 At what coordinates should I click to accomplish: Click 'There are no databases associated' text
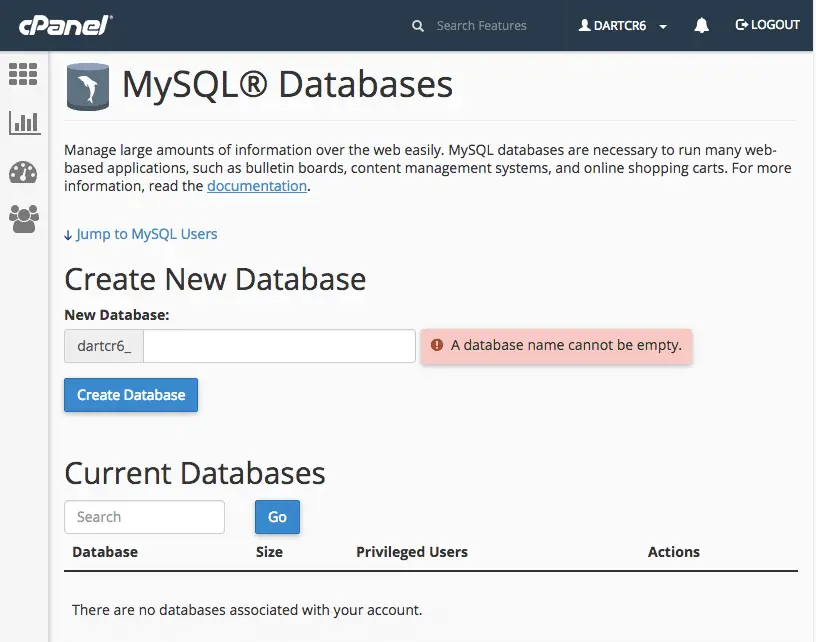click(247, 610)
